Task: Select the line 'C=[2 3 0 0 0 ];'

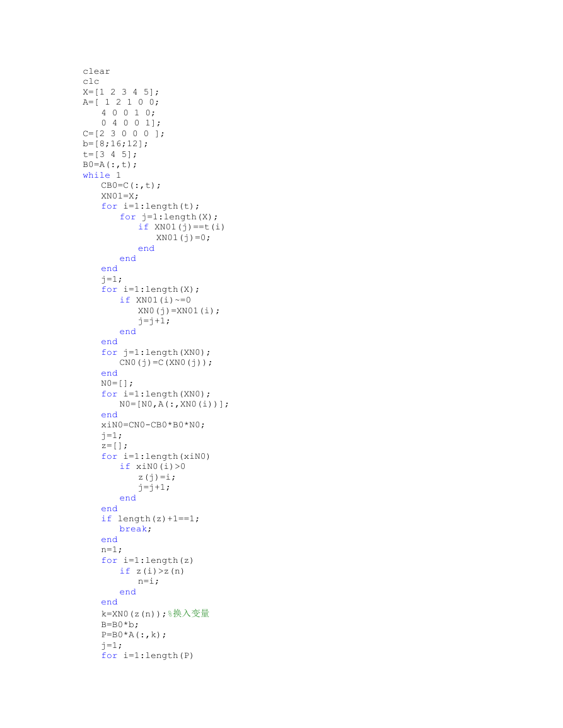Action: [x=124, y=134]
